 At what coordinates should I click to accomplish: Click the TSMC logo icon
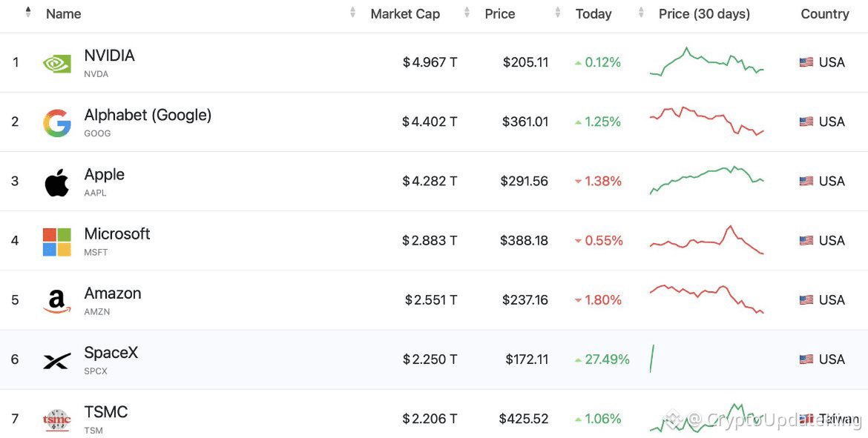(57, 420)
